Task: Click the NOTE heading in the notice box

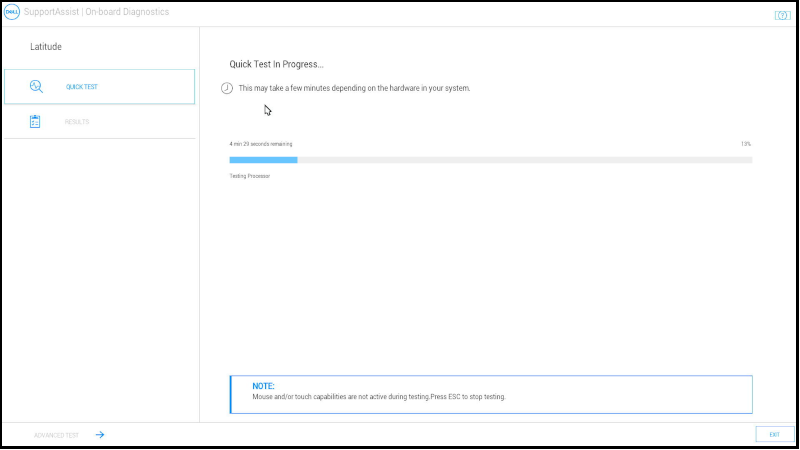Action: coord(263,386)
